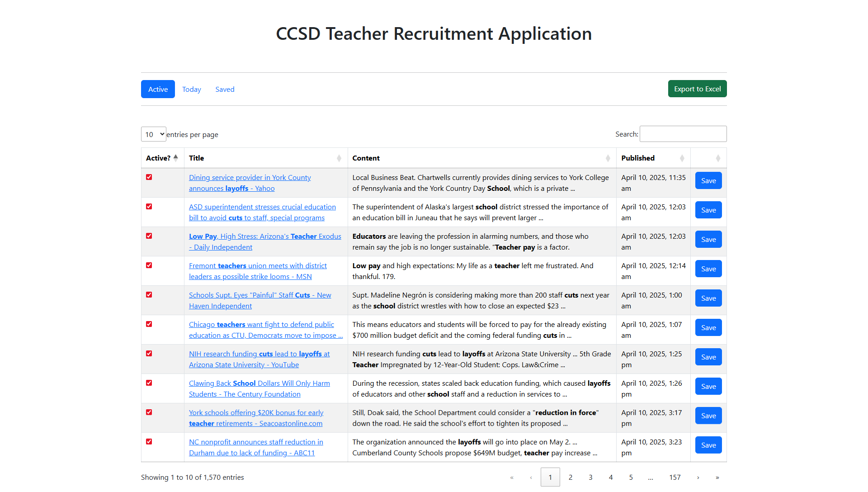
Task: Click Export to Excel button
Action: [x=697, y=89]
